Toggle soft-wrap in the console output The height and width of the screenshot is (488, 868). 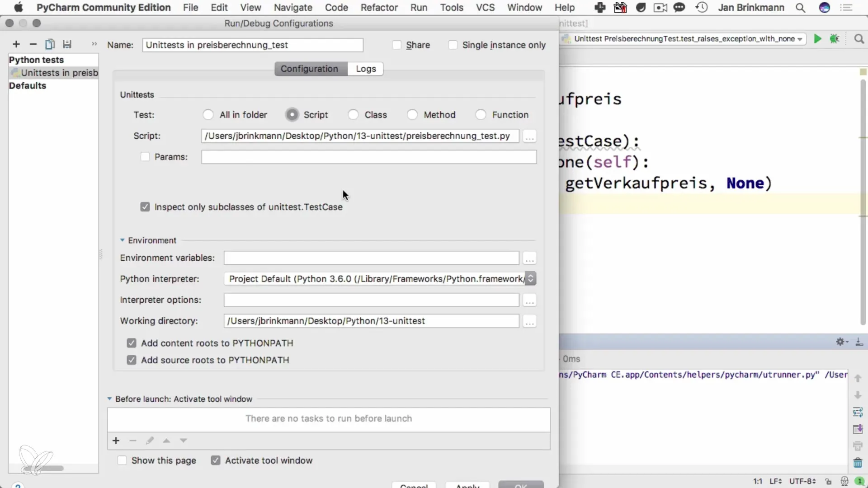858,412
